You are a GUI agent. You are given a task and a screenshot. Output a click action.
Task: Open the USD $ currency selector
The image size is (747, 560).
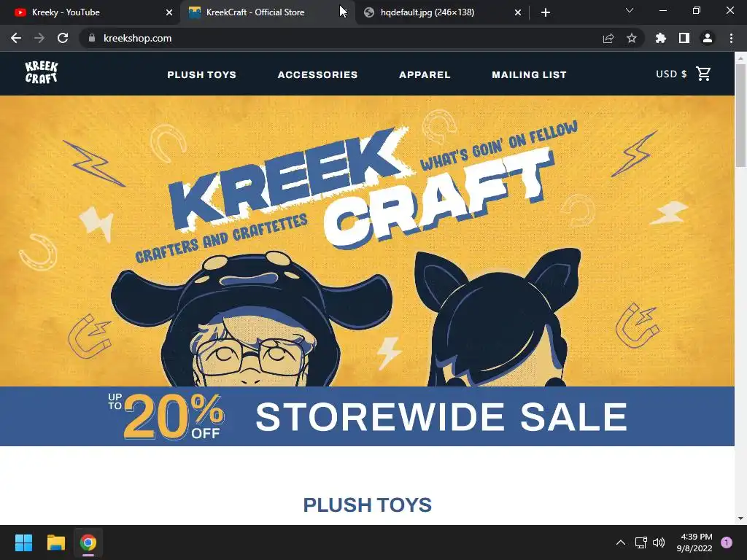(671, 74)
